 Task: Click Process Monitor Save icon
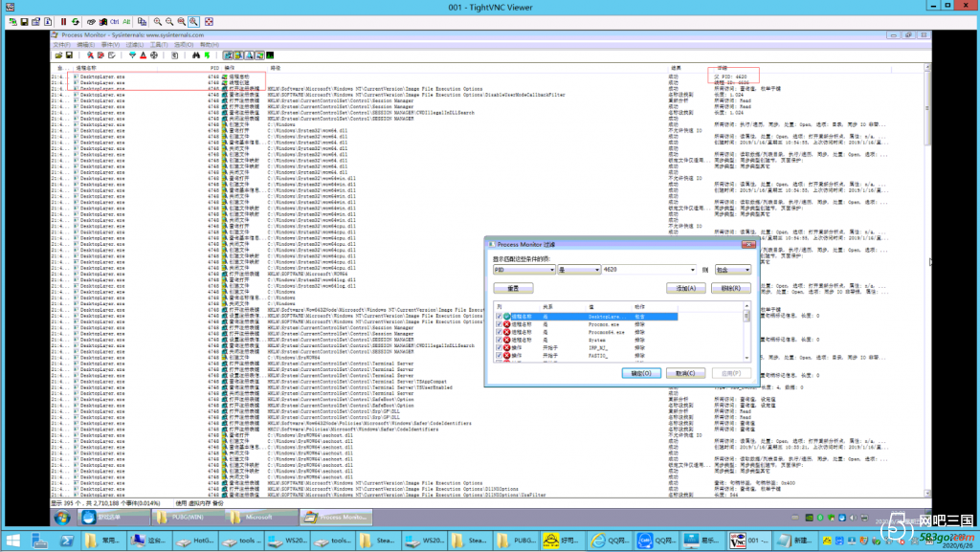coord(69,55)
